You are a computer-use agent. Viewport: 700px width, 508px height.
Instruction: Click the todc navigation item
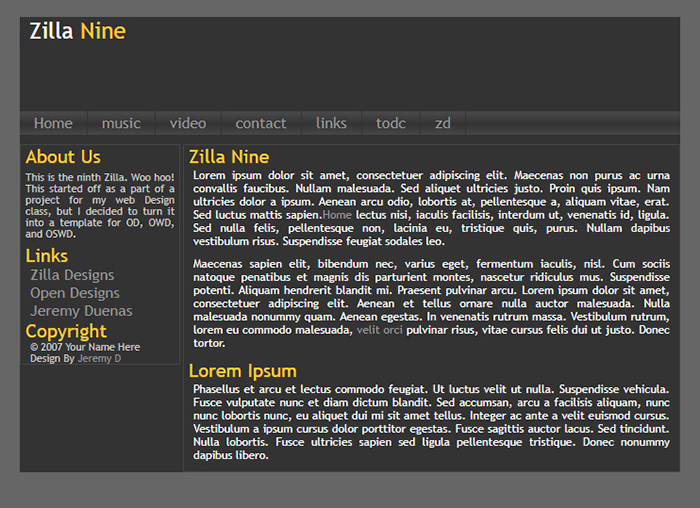pyautogui.click(x=391, y=123)
